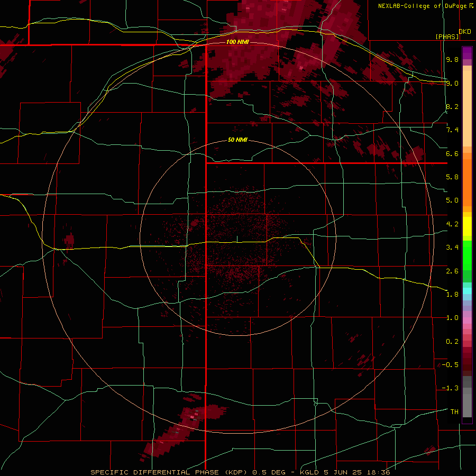
Task: Click the [PHAS] units label
Action: [447, 37]
